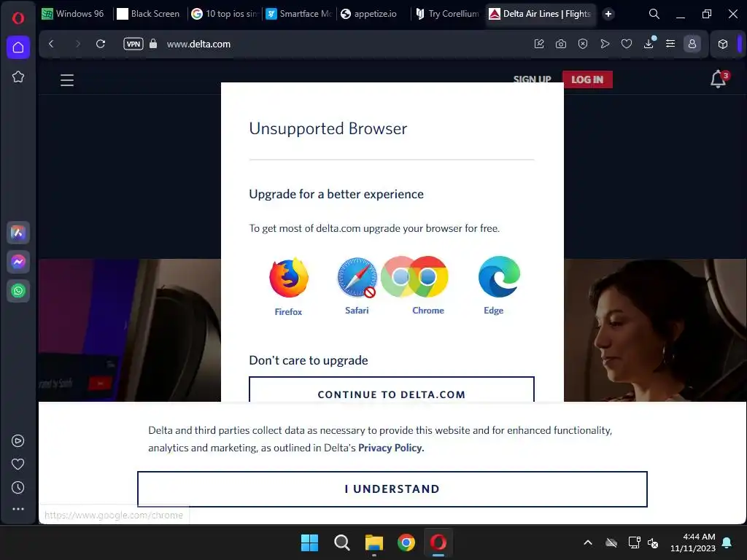Open the Opera main menu logo
Image resolution: width=747 pixels, height=560 pixels.
(18, 18)
